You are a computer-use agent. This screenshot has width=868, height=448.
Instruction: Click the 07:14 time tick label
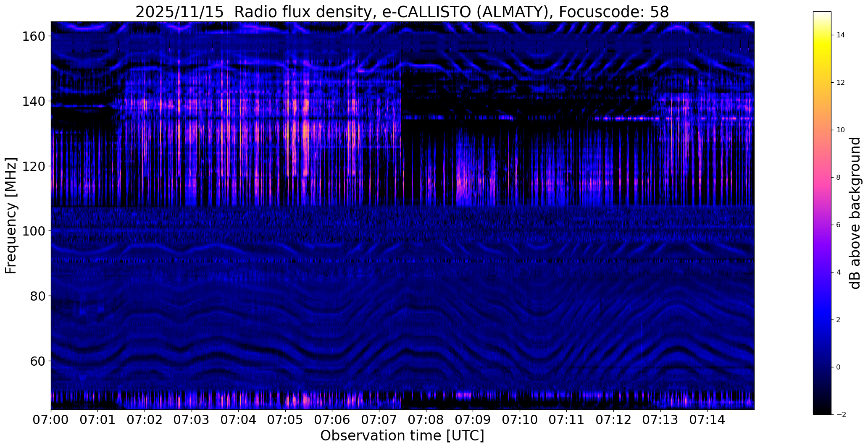coord(708,419)
